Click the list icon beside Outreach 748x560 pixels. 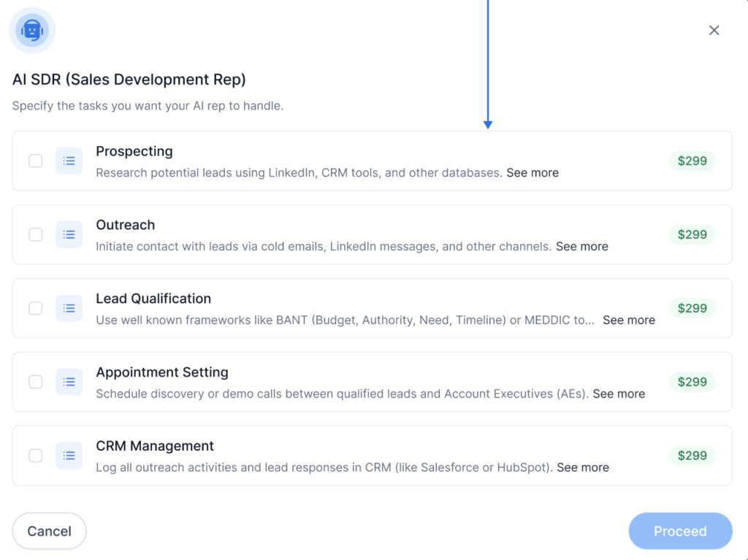point(69,234)
